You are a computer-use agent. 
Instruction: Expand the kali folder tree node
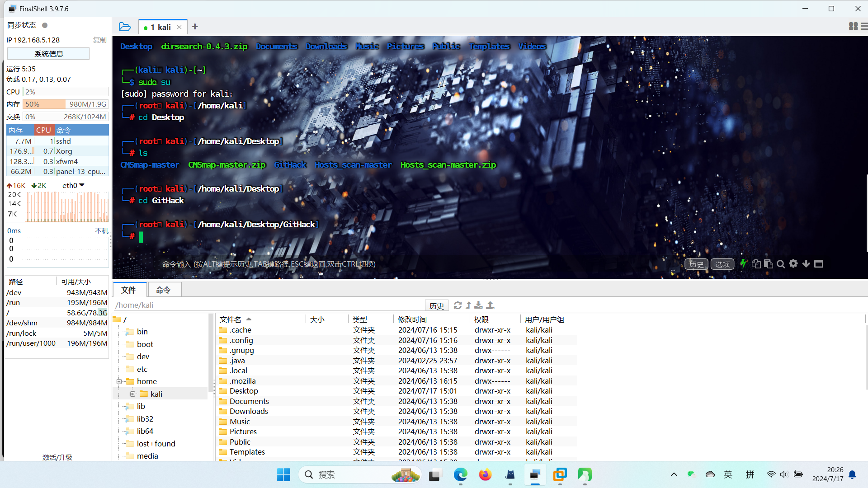[x=132, y=394]
